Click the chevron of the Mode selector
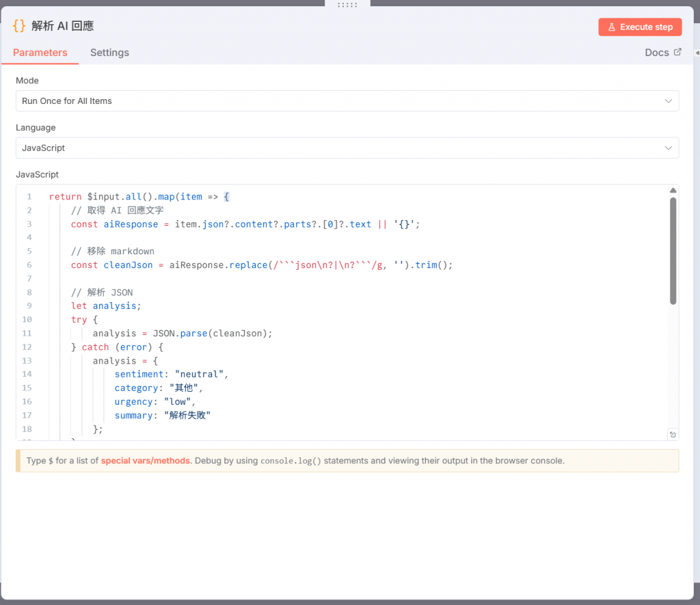Image resolution: width=700 pixels, height=605 pixels. point(668,101)
